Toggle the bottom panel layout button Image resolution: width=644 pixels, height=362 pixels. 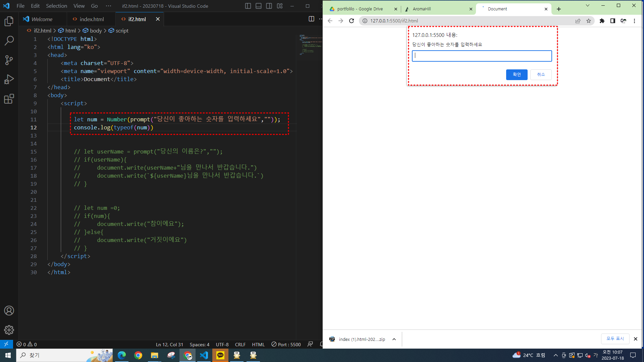(258, 6)
